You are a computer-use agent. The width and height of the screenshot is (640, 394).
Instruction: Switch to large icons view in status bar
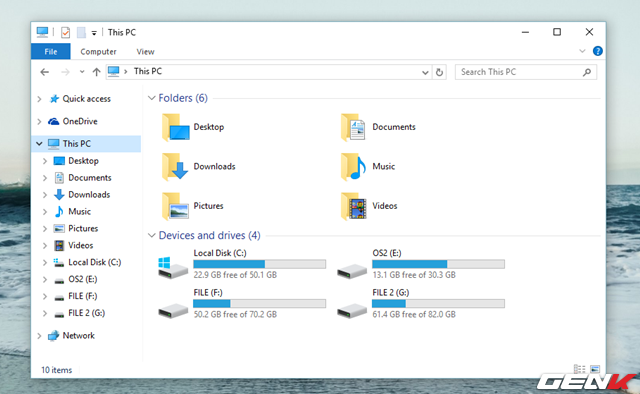point(595,369)
